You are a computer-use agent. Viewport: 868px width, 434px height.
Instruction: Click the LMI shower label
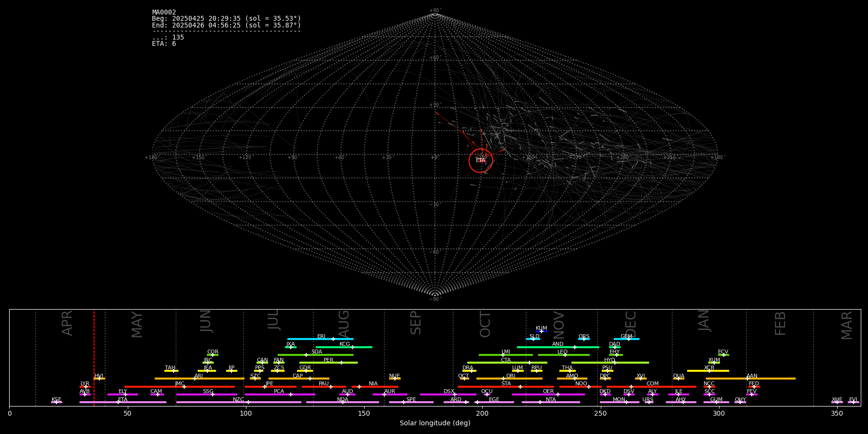[x=506, y=352]
